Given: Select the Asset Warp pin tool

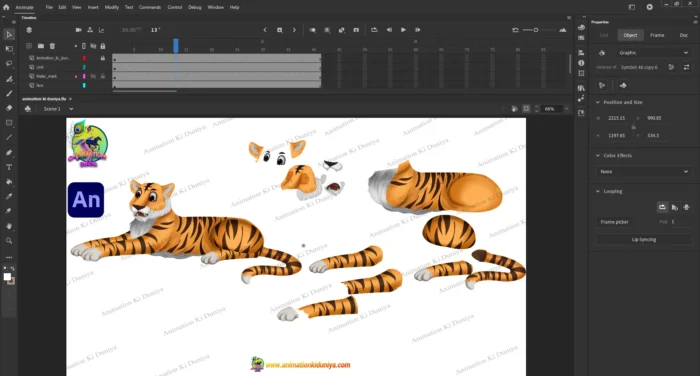Looking at the screenshot, I should (9, 211).
